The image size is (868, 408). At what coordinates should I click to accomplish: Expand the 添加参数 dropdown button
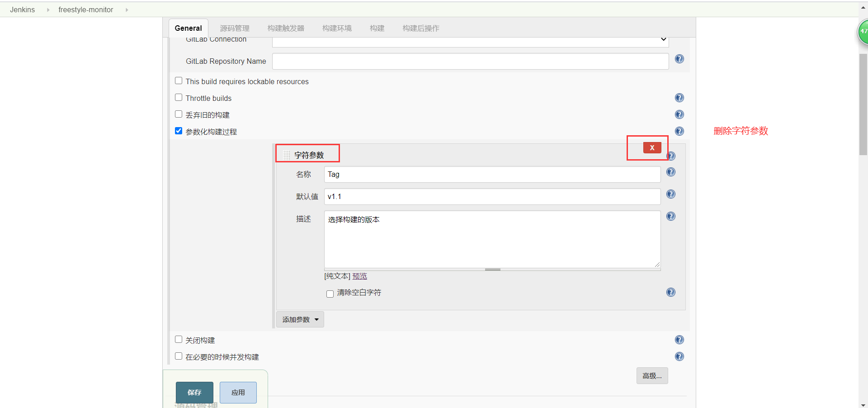click(300, 319)
